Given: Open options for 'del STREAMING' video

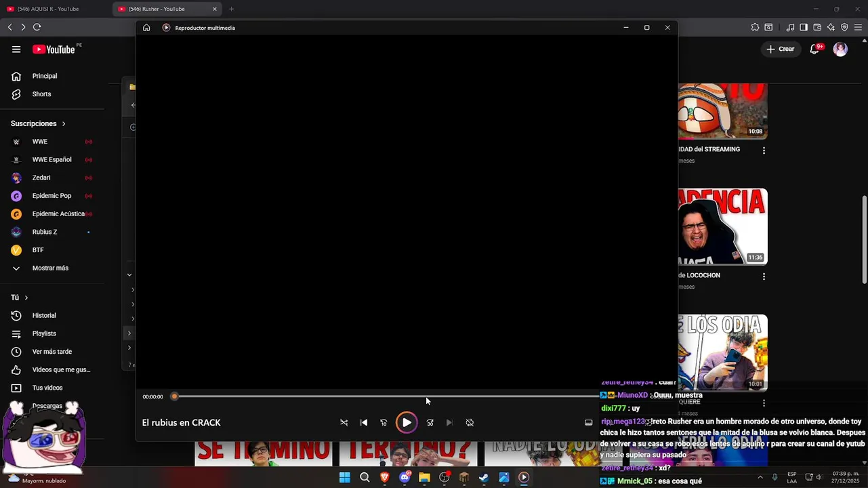Looking at the screenshot, I should [x=764, y=150].
